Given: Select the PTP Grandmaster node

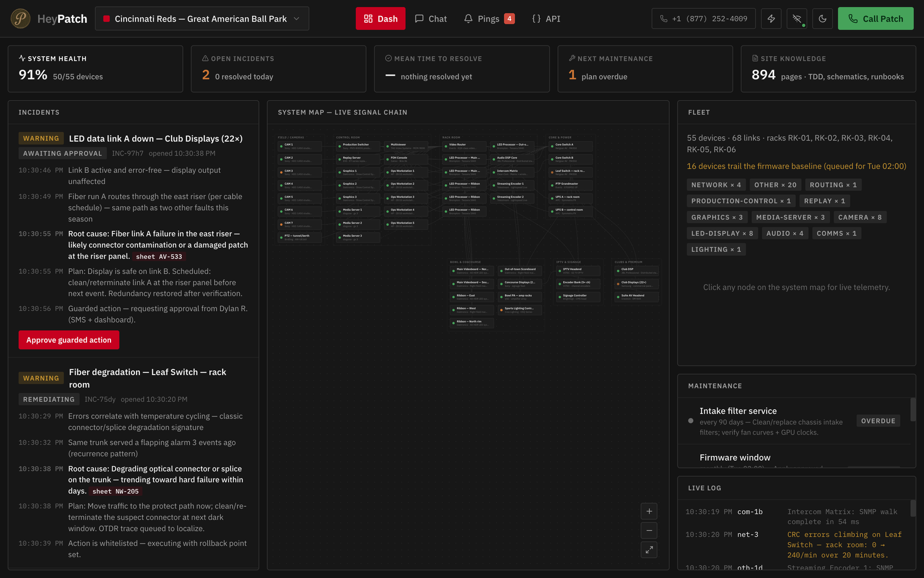Looking at the screenshot, I should [x=571, y=185].
